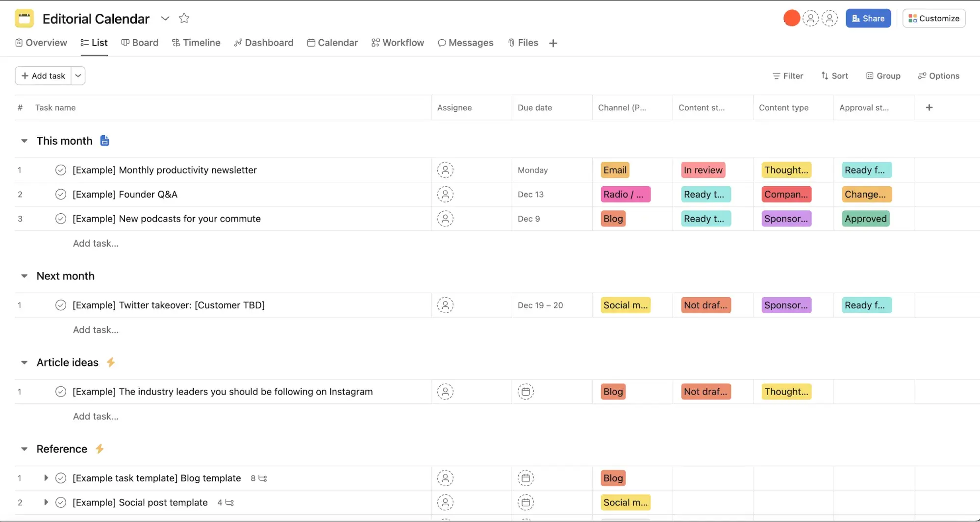
Task: Add a new column with the plus icon
Action: tap(929, 107)
